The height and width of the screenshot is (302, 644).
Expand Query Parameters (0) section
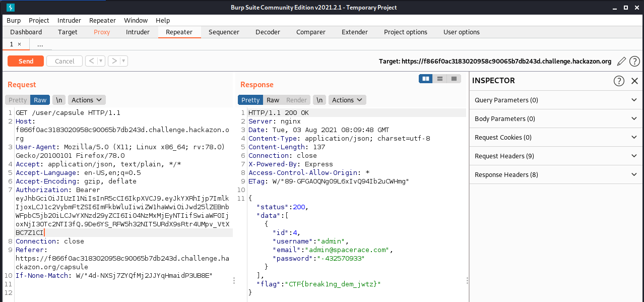click(556, 100)
